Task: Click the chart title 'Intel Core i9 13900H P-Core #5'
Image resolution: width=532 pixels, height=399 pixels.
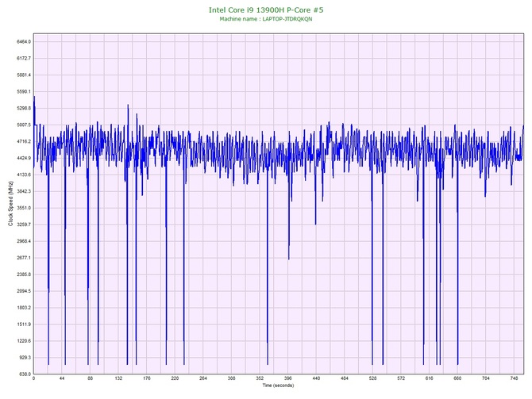Action: point(266,10)
